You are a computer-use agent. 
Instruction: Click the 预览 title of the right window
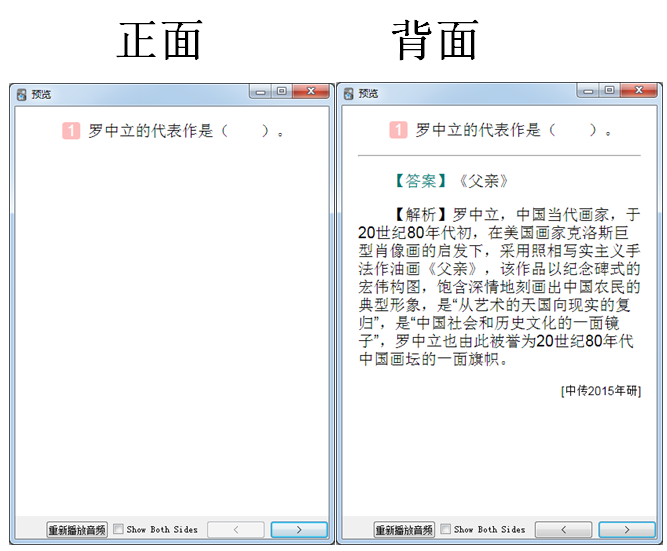click(368, 94)
